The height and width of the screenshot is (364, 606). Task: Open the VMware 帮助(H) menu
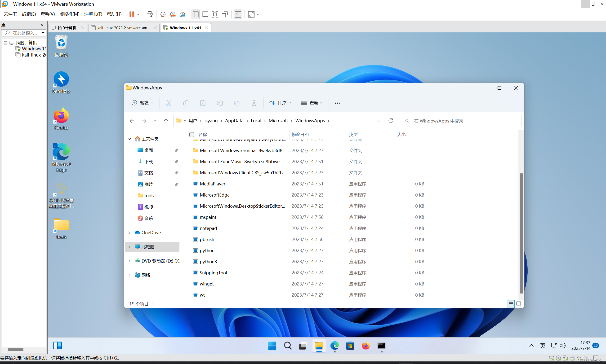point(114,14)
